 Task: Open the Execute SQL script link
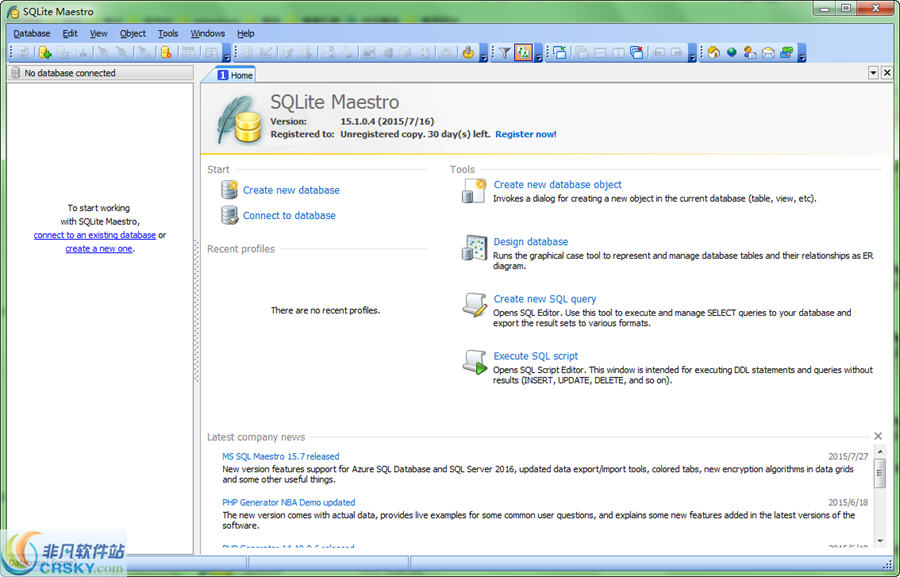click(x=536, y=356)
